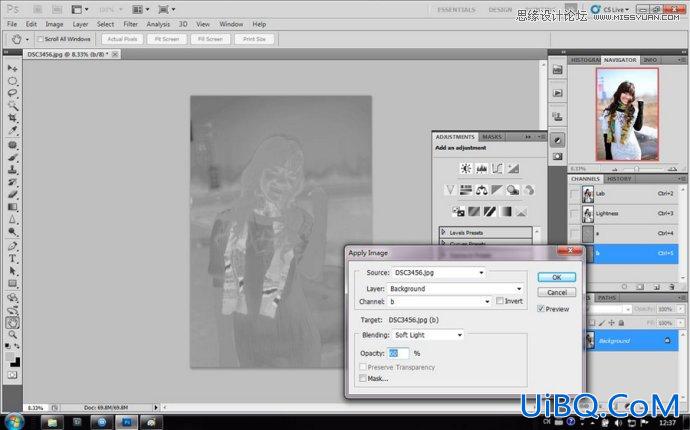Open Windows Start button

14,422
